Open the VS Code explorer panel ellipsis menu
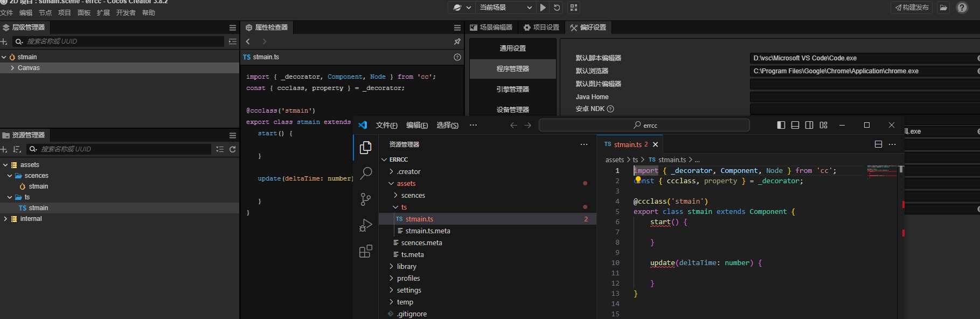The height and width of the screenshot is (319, 980). [x=584, y=144]
